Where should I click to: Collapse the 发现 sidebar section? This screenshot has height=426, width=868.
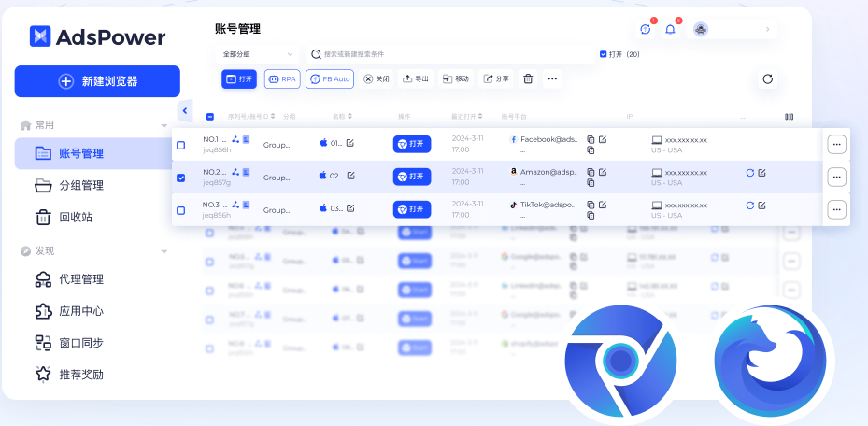click(x=164, y=251)
